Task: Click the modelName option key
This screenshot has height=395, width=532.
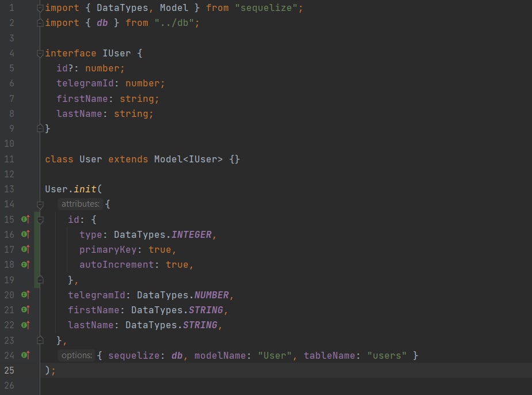Action: (x=220, y=355)
